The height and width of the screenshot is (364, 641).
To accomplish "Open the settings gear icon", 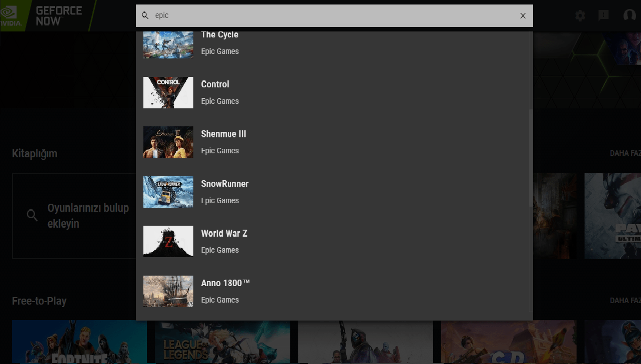I will 580,15.
